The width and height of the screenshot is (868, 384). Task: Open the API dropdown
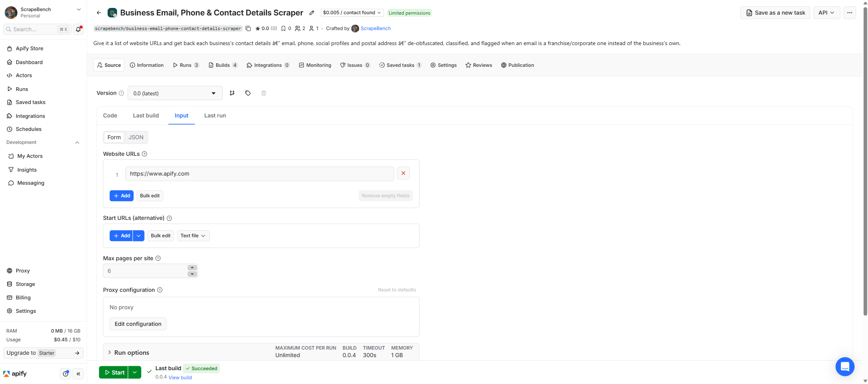point(826,13)
